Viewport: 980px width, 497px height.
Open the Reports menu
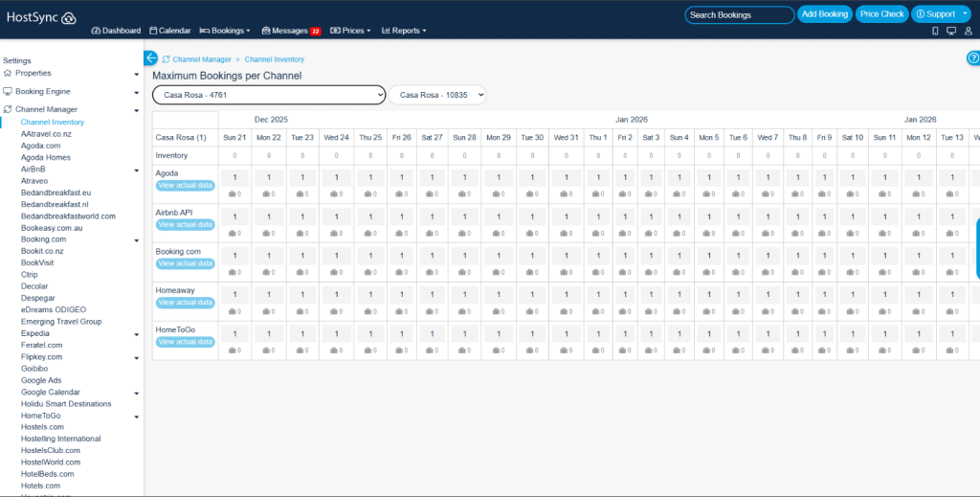402,31
